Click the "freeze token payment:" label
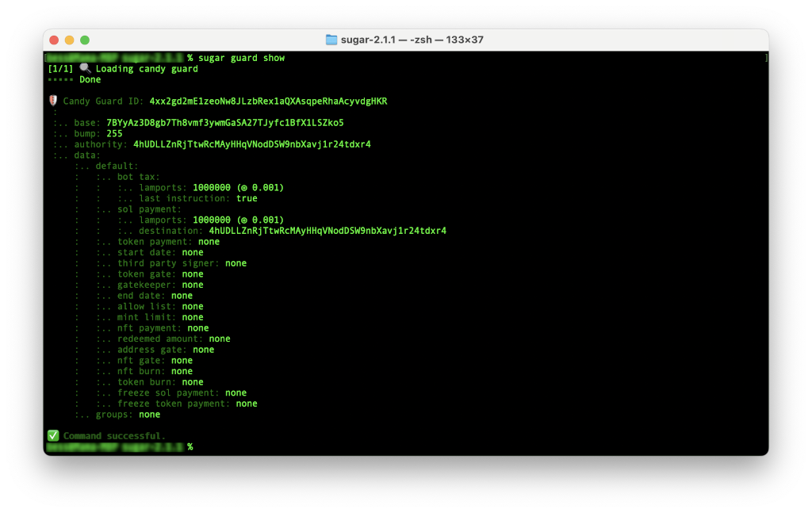This screenshot has width=812, height=513. pyautogui.click(x=174, y=404)
